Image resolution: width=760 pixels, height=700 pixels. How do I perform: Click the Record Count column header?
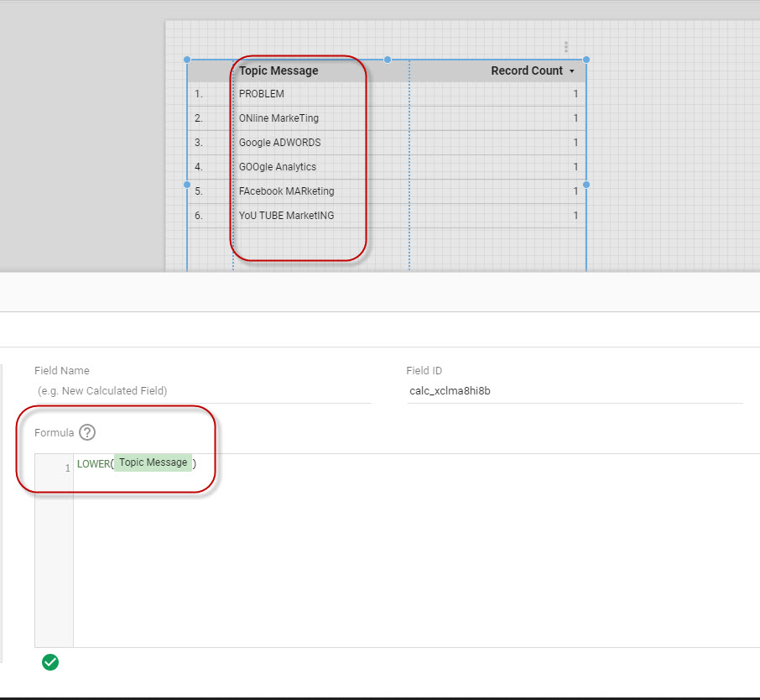527,71
